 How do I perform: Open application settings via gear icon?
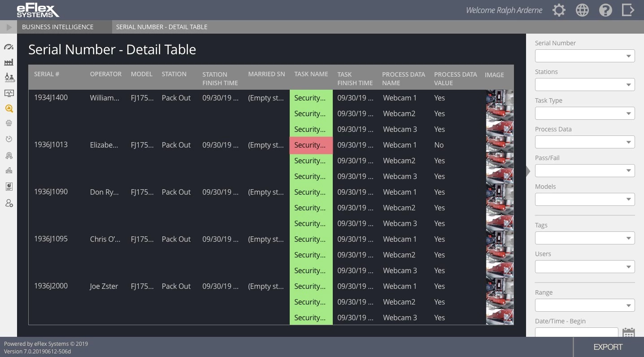559,10
